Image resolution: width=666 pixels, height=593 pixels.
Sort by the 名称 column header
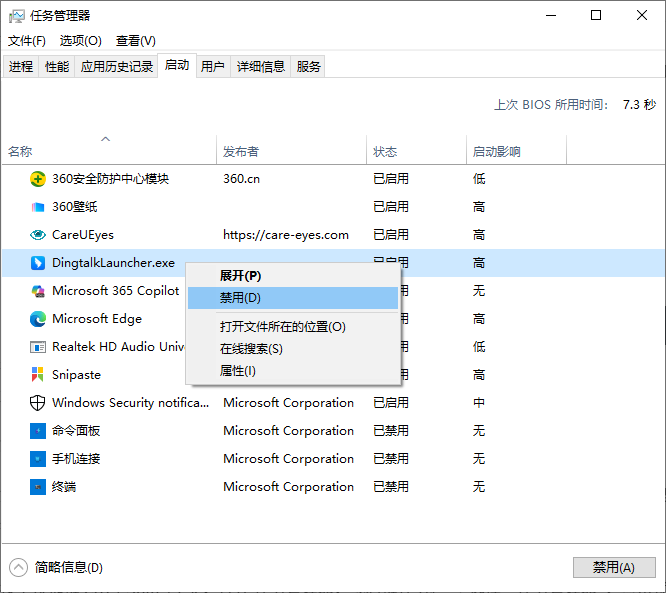click(x=110, y=150)
